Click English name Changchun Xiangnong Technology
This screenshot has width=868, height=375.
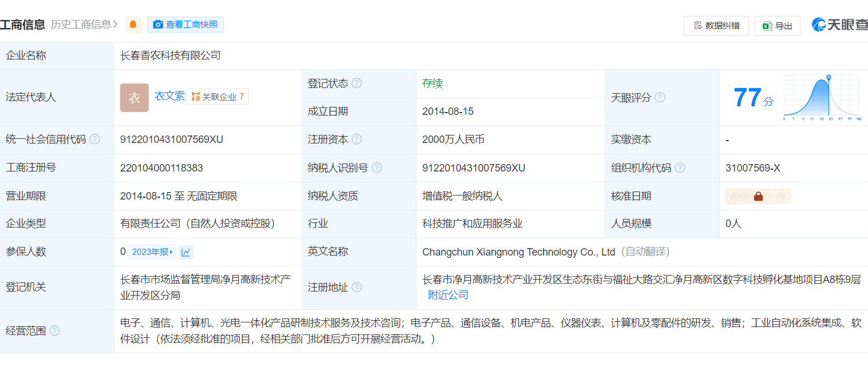point(518,252)
